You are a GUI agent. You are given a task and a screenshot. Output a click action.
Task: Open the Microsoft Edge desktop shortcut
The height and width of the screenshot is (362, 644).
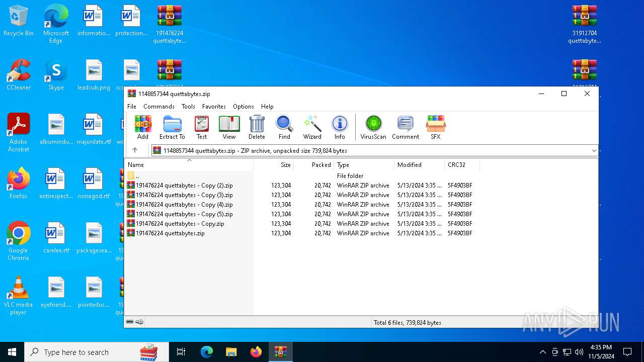(x=56, y=24)
